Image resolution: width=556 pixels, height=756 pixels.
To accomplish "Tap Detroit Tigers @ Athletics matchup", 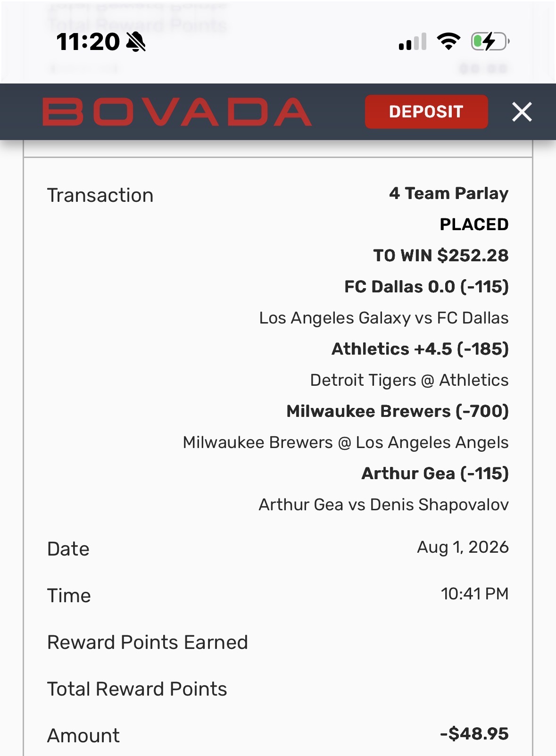I will click(409, 380).
